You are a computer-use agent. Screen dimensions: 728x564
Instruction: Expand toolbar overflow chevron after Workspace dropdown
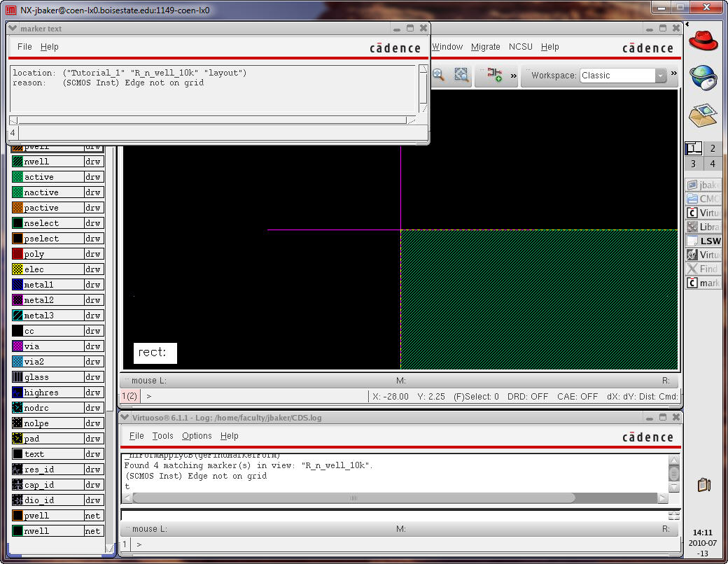click(x=674, y=74)
